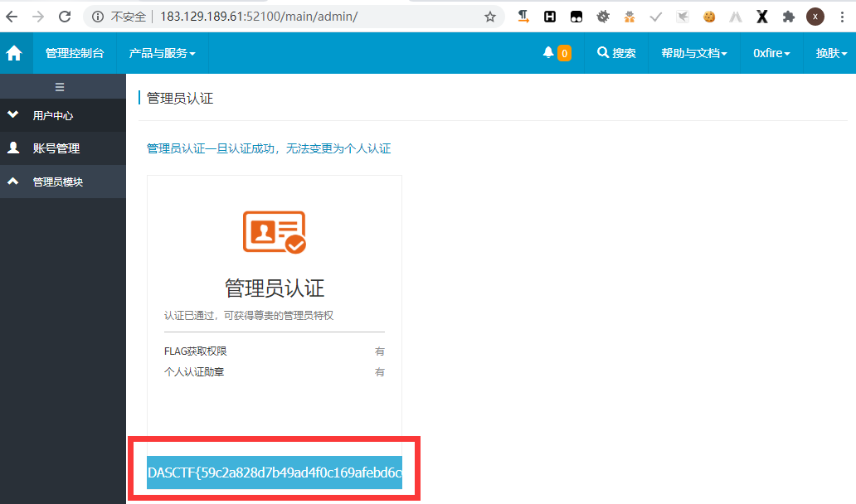
Task: Open the 0xfire user dropdown
Action: tap(771, 53)
